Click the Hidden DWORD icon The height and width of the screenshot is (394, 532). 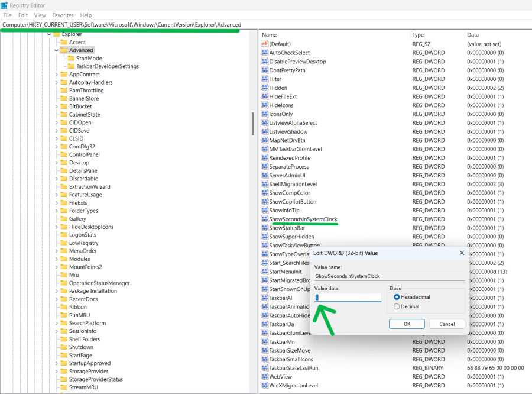point(265,88)
